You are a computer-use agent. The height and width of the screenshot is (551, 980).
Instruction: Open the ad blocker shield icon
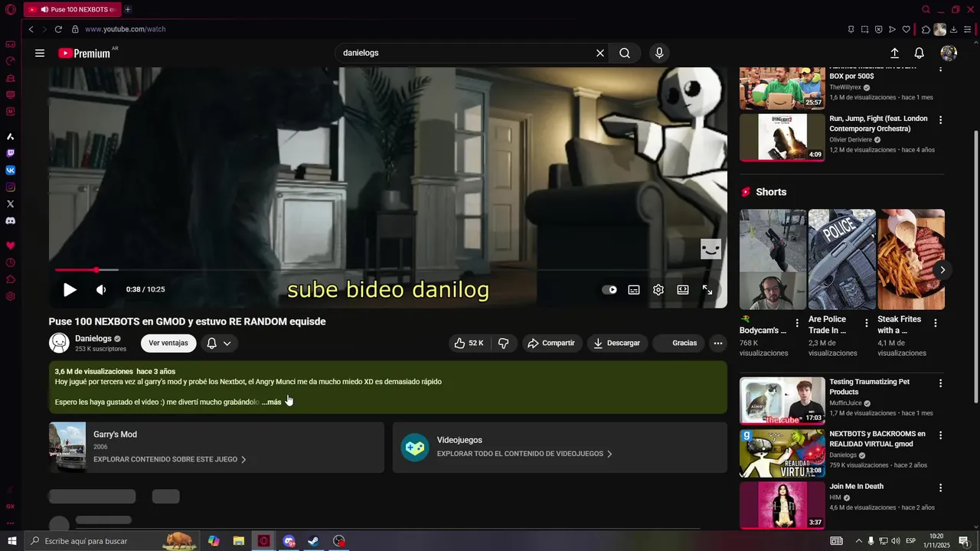[x=878, y=29]
